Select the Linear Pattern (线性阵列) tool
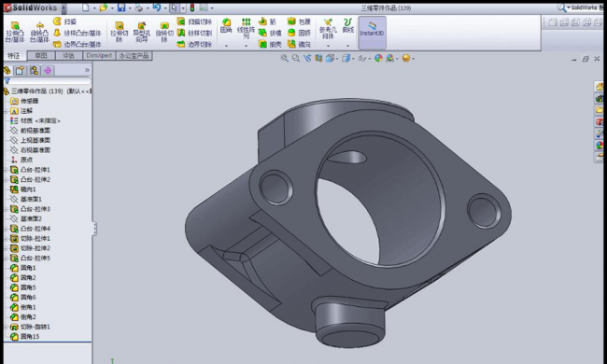This screenshot has width=607, height=364. pyautogui.click(x=246, y=28)
